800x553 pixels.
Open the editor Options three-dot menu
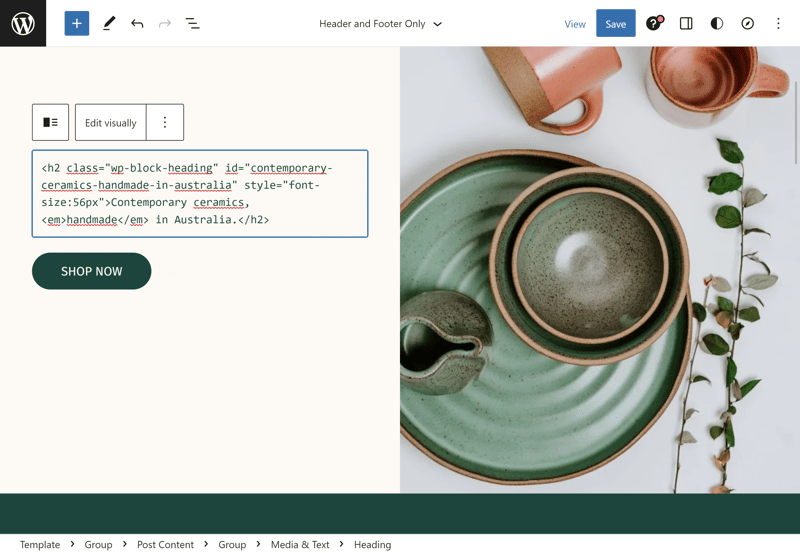pyautogui.click(x=778, y=23)
